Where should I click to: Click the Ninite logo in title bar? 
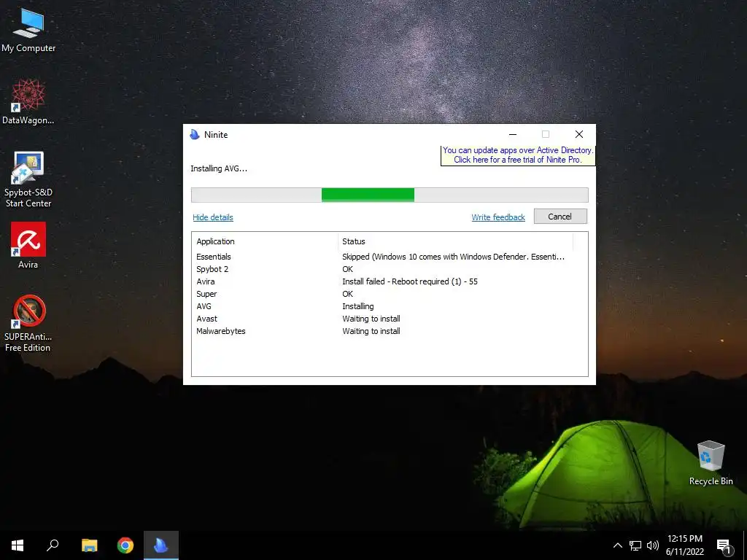click(194, 134)
